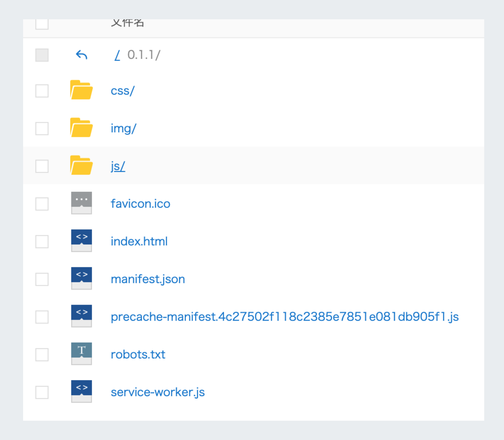Select the manifest.json checkbox
Viewport: 504px width, 440px height.
click(42, 279)
